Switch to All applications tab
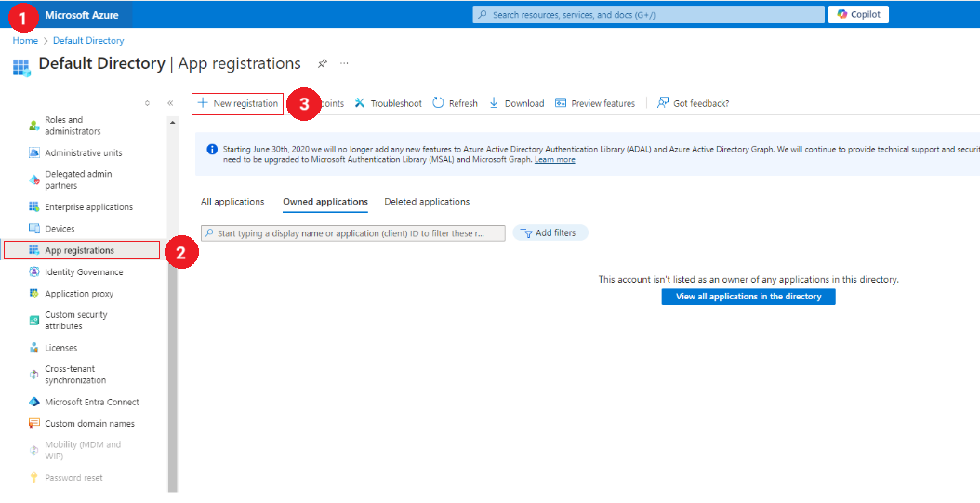 coord(232,202)
